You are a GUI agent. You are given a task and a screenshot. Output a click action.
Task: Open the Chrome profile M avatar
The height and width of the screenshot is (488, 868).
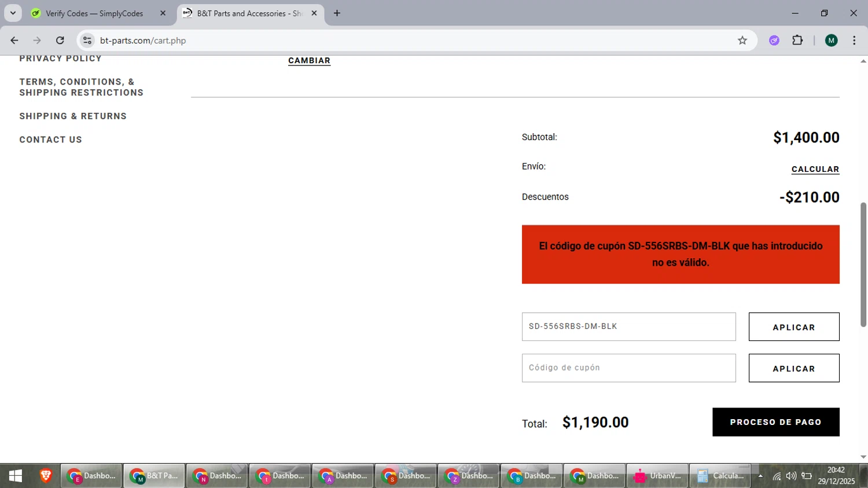832,41
